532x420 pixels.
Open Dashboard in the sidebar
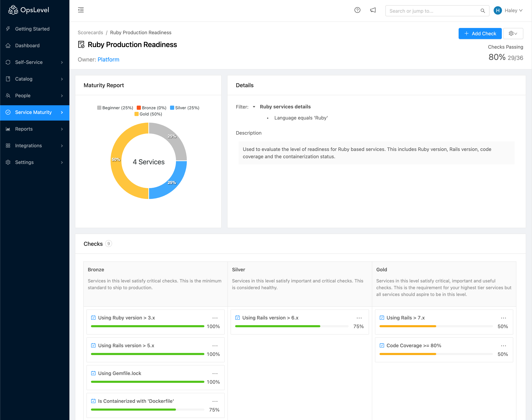point(27,46)
